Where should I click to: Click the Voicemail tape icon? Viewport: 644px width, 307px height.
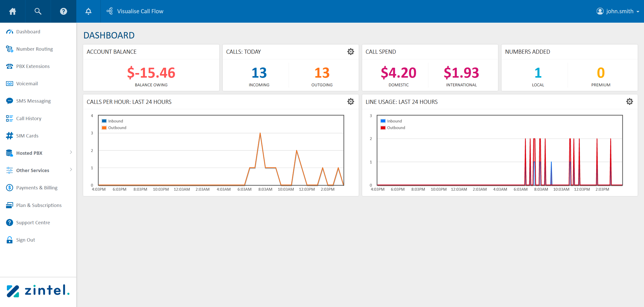[x=9, y=83]
